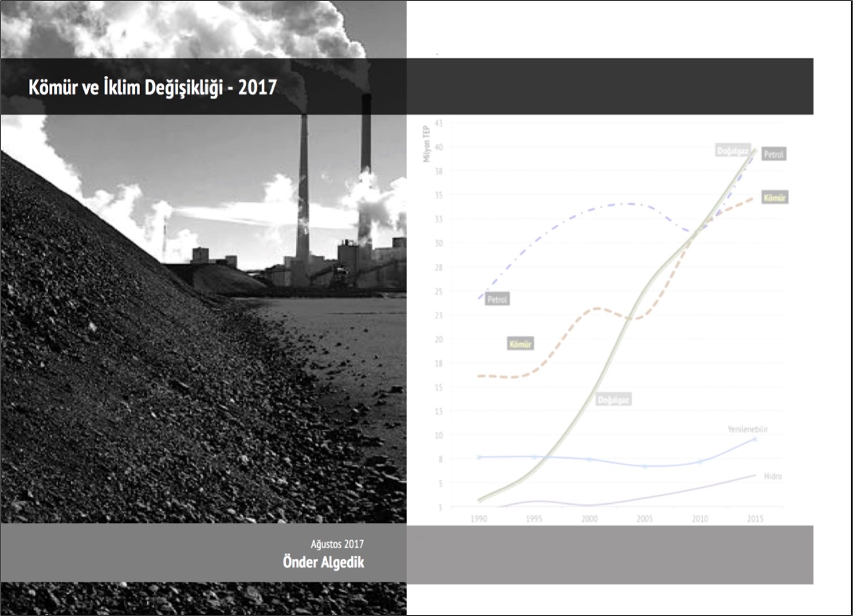Select the y-axis value "18"

coord(438,363)
